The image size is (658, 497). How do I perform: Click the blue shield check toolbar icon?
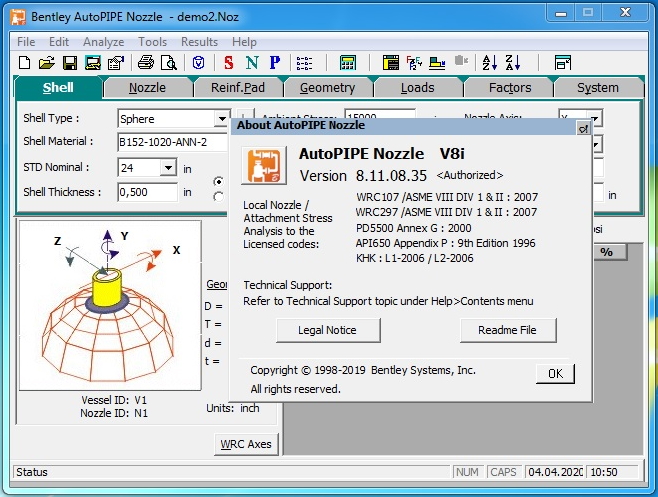(x=198, y=63)
